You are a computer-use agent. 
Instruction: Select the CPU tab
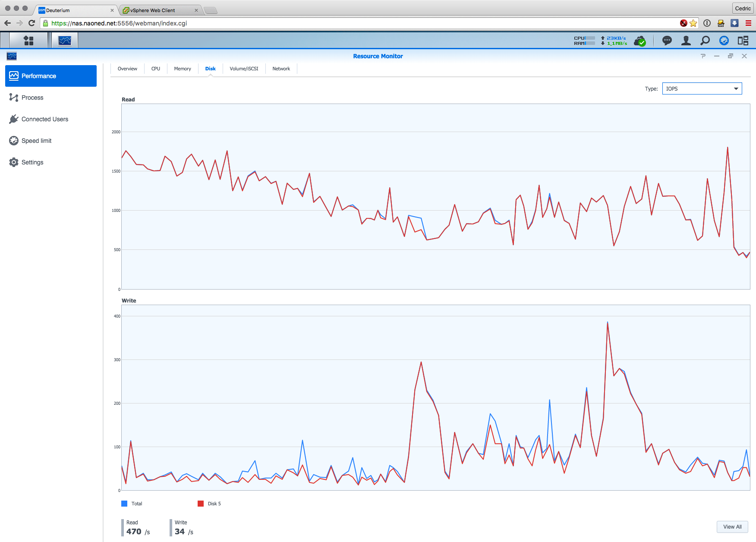(156, 69)
